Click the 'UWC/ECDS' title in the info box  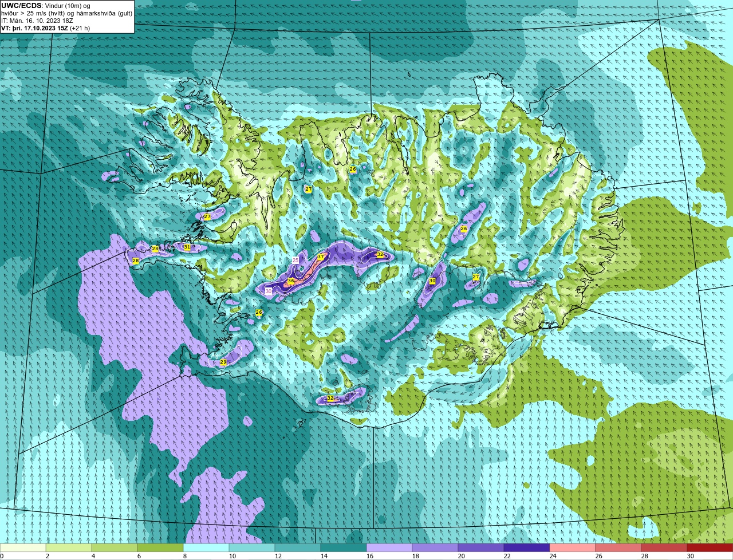tap(21, 6)
